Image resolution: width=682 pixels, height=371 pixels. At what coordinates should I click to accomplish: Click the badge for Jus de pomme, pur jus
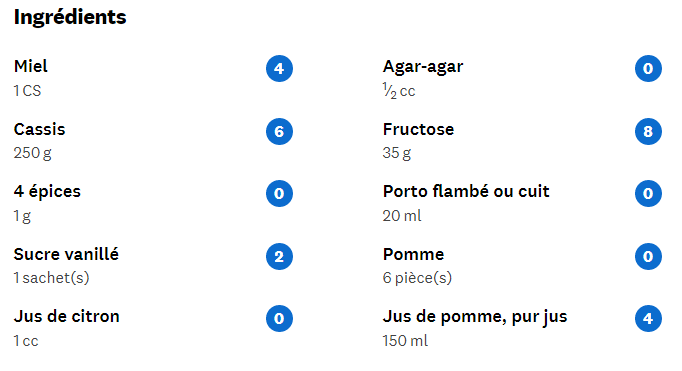(648, 318)
